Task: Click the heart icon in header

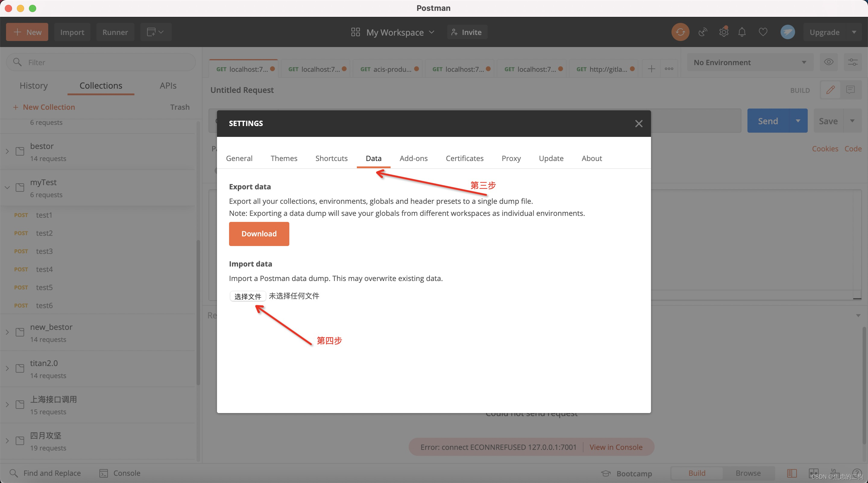Action: click(x=763, y=32)
